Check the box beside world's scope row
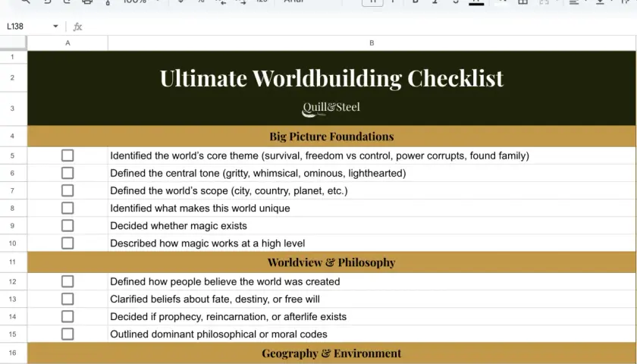 (67, 190)
